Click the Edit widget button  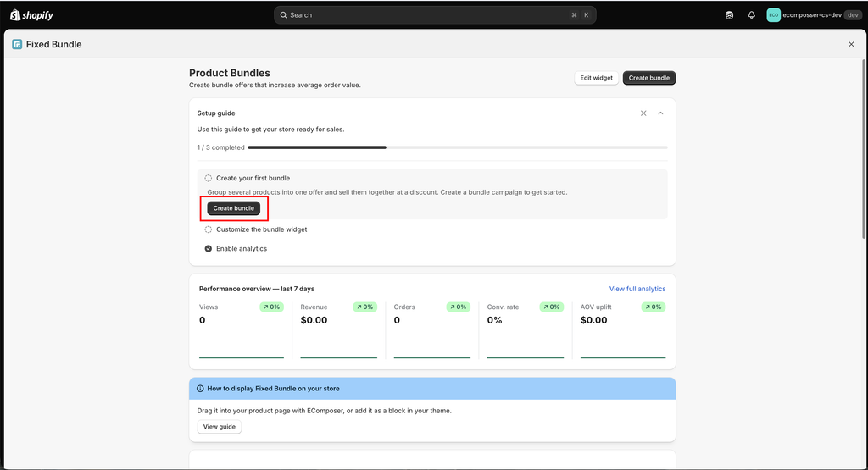pos(596,78)
